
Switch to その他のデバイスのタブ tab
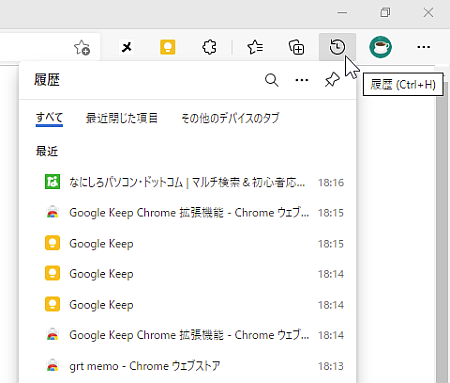[230, 118]
